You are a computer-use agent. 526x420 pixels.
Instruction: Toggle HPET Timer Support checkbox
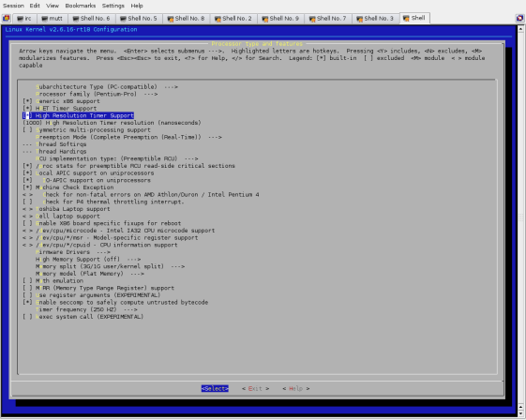27,109
